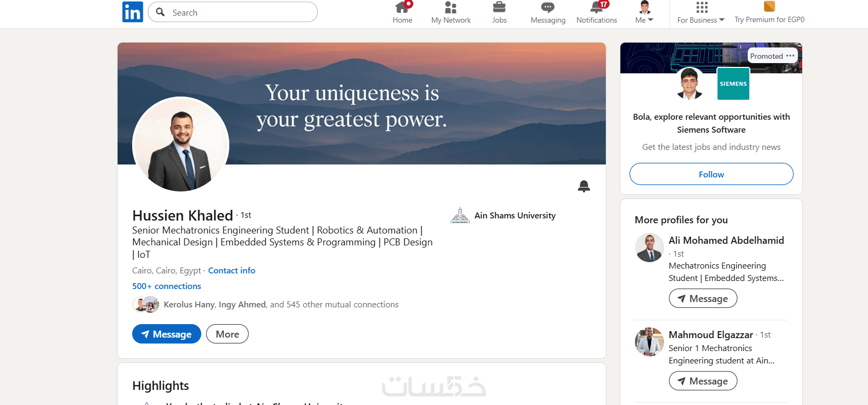Click Mahmoud Elgazzar's avatar

(x=650, y=342)
